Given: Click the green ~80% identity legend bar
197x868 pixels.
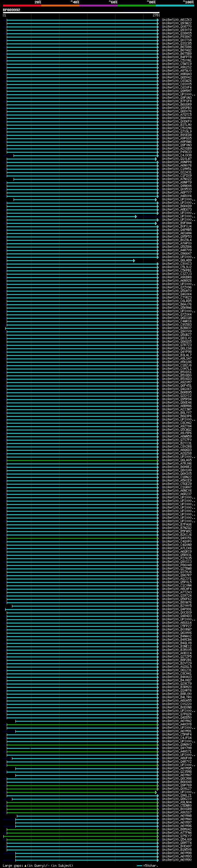Looking at the screenshot, I should (x=137, y=6).
